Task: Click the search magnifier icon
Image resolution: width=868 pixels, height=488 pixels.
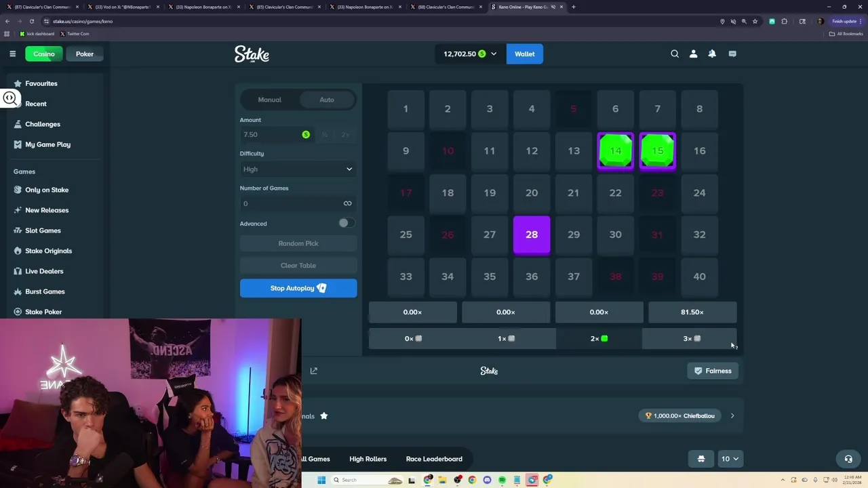Action: coord(675,54)
